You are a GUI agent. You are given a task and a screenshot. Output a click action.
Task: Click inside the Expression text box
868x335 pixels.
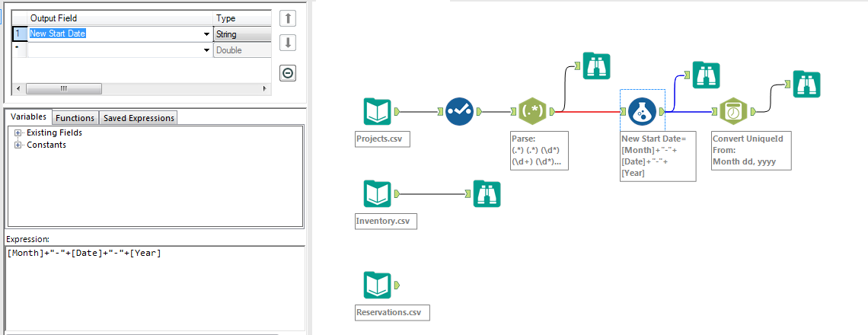click(x=155, y=289)
